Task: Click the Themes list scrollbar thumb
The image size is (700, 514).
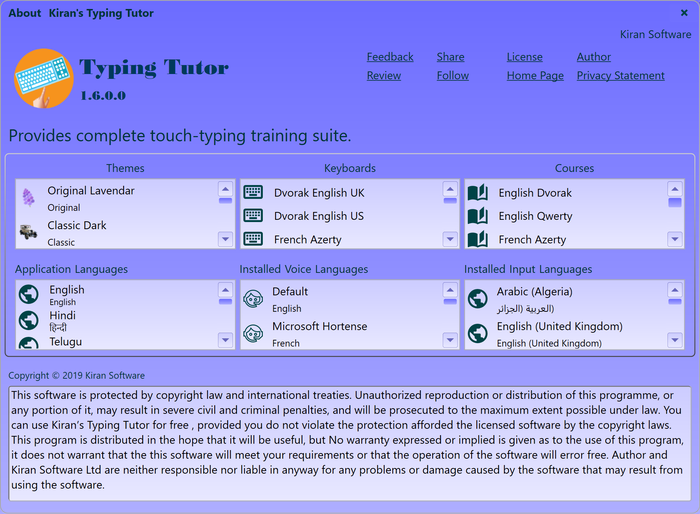Action: 225,201
